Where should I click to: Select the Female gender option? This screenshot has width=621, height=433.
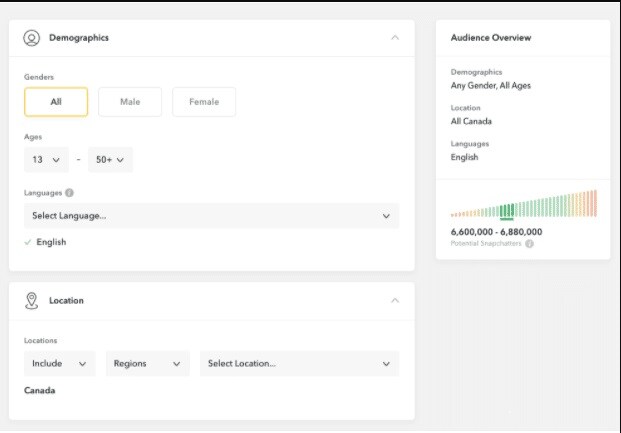point(204,102)
